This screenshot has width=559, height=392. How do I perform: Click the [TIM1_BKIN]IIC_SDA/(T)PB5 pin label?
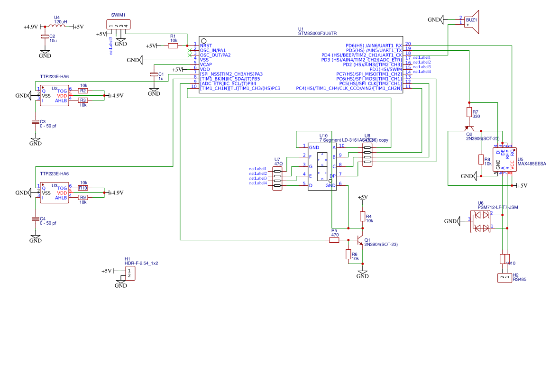click(230, 79)
